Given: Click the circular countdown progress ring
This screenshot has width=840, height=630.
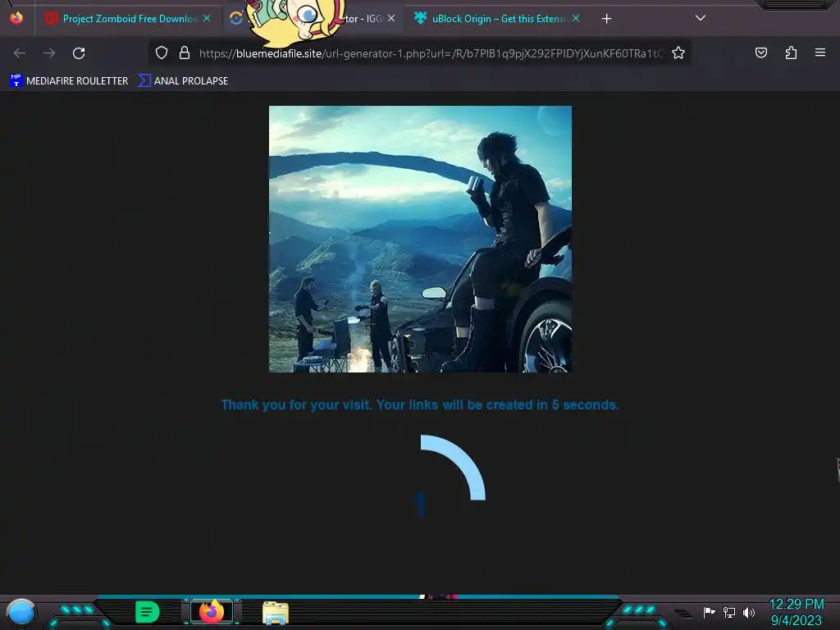Looking at the screenshot, I should tap(453, 467).
